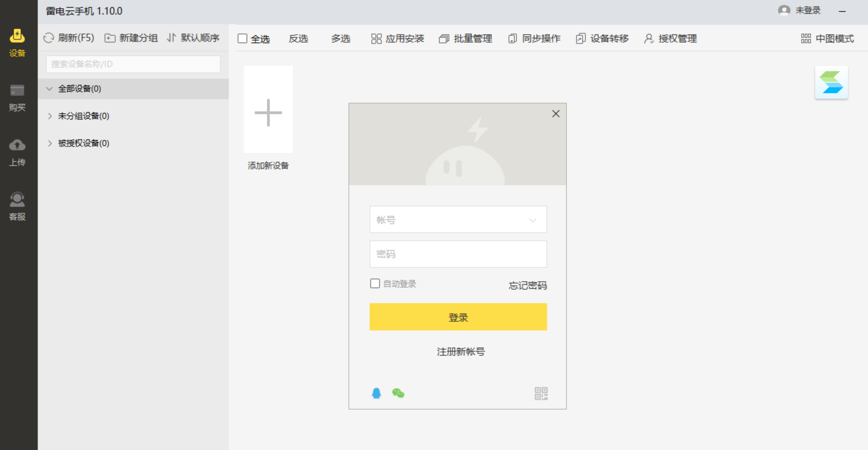Sign in with WeChat
Image resolution: width=868 pixels, height=450 pixels.
pyautogui.click(x=399, y=393)
